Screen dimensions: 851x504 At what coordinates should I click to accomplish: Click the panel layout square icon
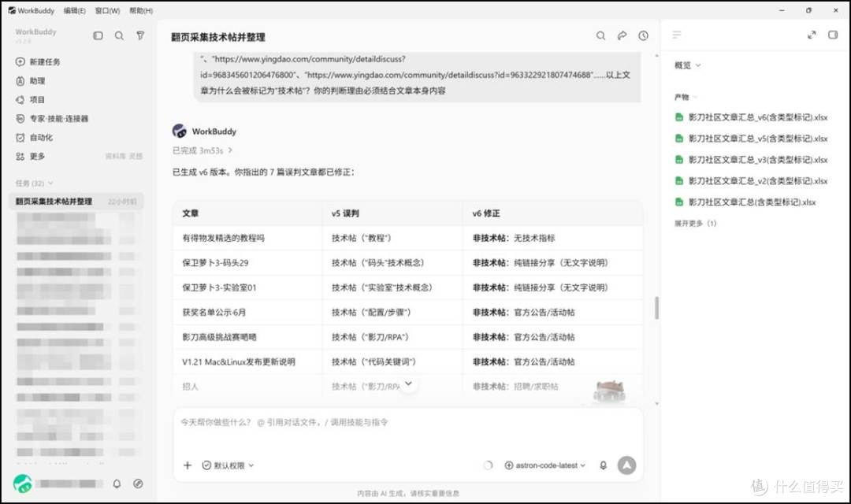pyautogui.click(x=833, y=35)
